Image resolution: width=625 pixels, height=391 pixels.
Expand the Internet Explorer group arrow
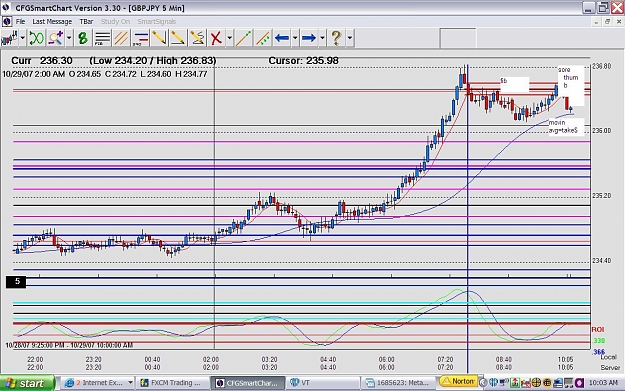pyautogui.click(x=130, y=383)
